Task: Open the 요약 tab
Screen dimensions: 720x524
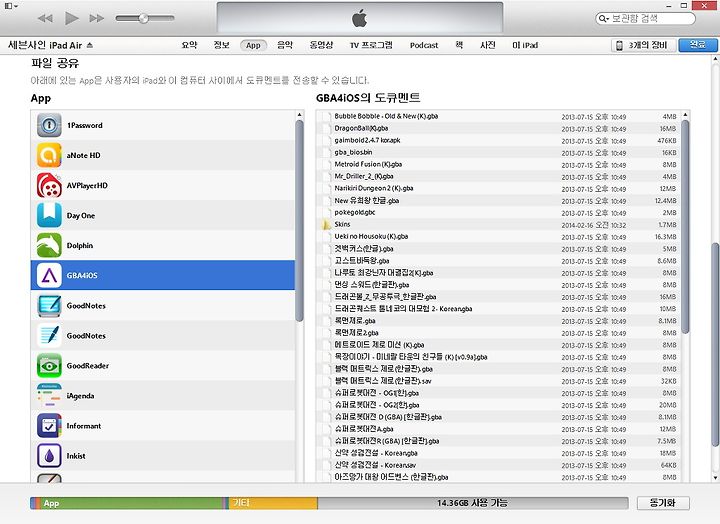Action: [x=189, y=45]
